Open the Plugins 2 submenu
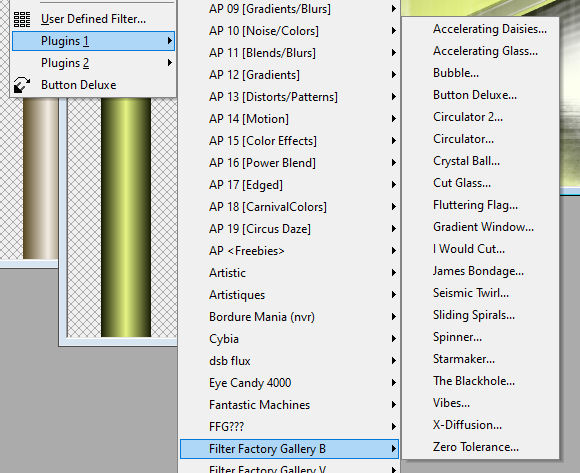580x473 pixels. click(93, 63)
